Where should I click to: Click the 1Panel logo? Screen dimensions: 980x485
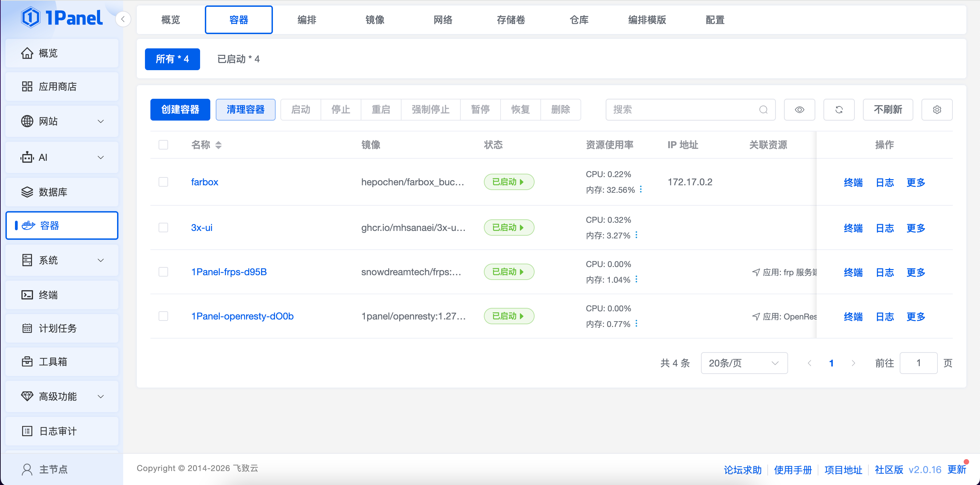click(62, 17)
